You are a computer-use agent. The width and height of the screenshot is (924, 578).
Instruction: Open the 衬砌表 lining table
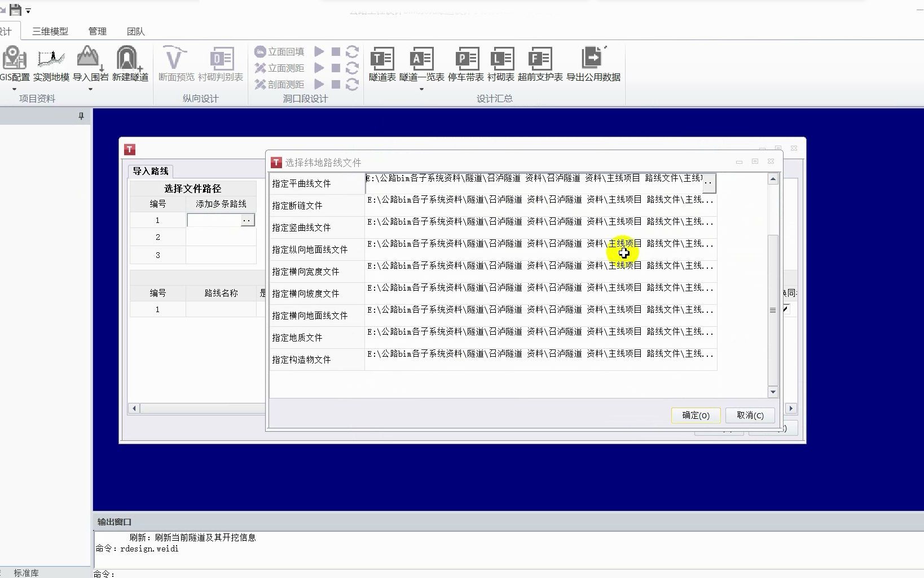[501, 63]
